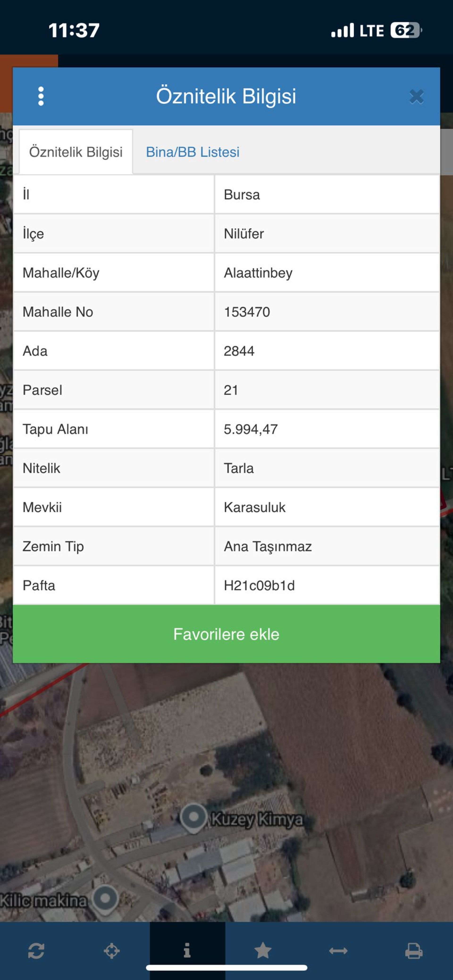Tap the Favorilere ekle button

pyautogui.click(x=226, y=634)
